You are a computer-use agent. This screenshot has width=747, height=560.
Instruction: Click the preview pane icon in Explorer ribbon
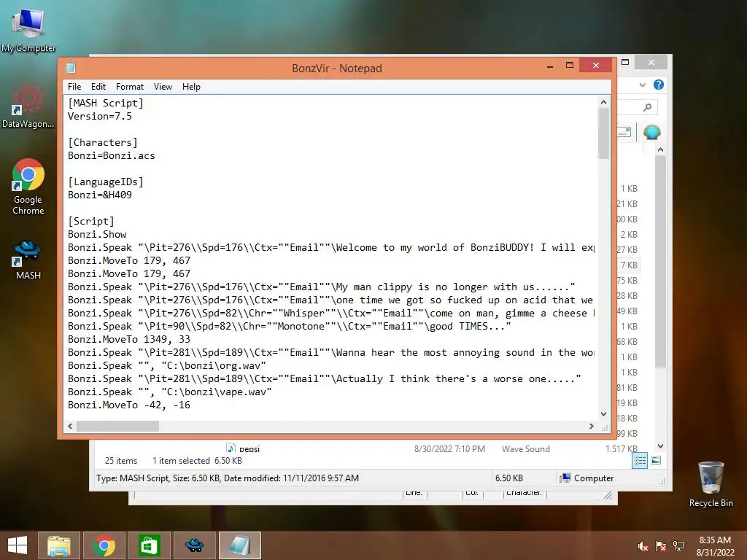click(624, 132)
